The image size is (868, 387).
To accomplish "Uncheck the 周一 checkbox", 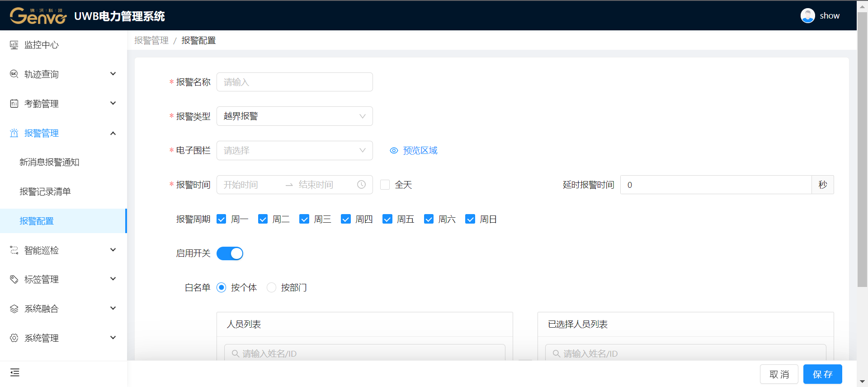I will [x=221, y=219].
